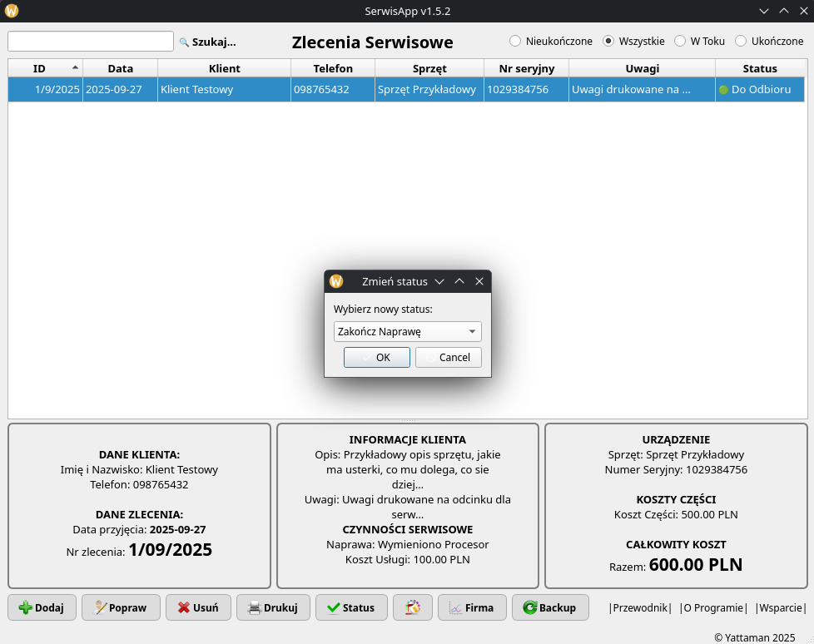
Task: Click the Dodaj button with green plus
Action: coord(42,607)
